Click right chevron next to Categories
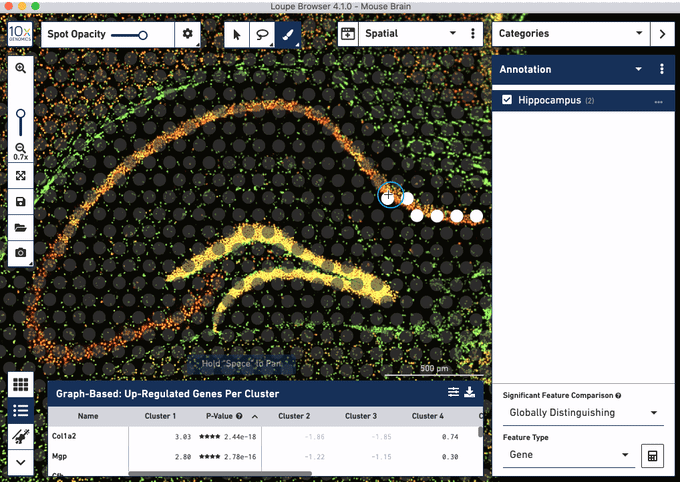This screenshot has height=482, width=680. [x=662, y=34]
